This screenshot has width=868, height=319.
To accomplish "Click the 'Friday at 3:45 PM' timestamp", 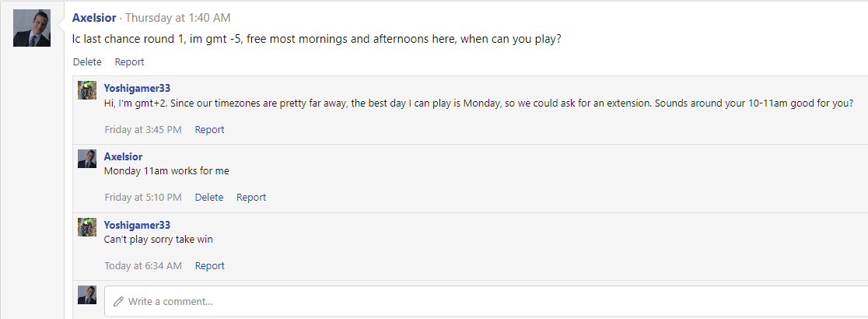I will coord(143,129).
